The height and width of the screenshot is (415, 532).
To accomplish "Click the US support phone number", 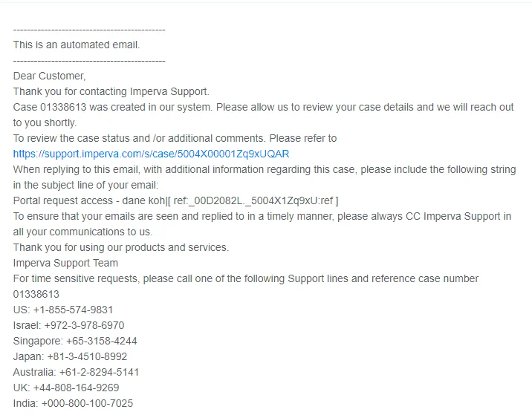I will (x=73, y=310).
